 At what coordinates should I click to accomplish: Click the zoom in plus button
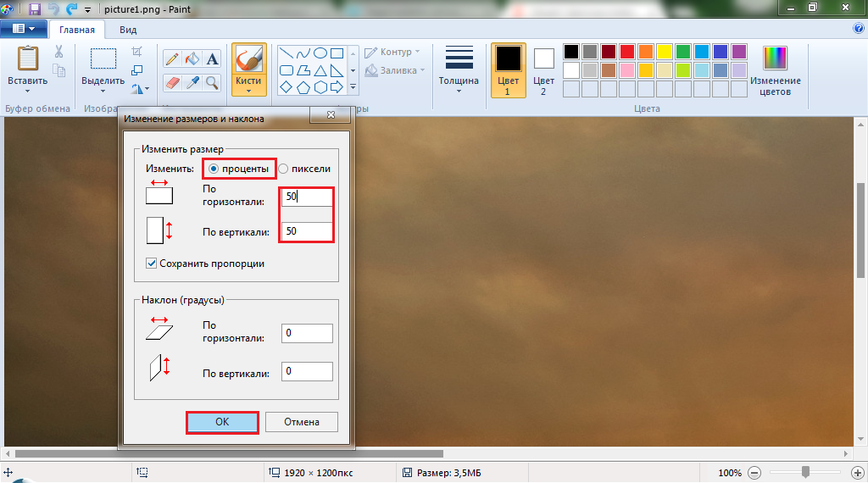click(858, 473)
